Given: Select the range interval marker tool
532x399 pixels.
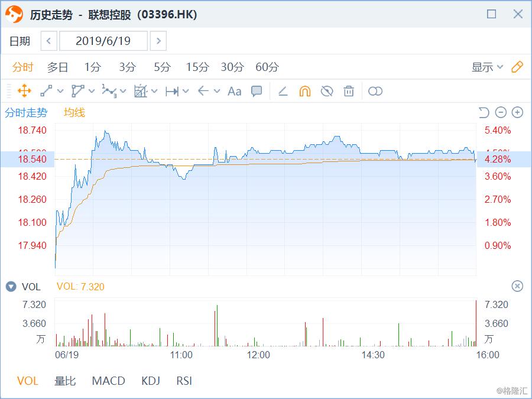Looking at the screenshot, I should pos(172,91).
